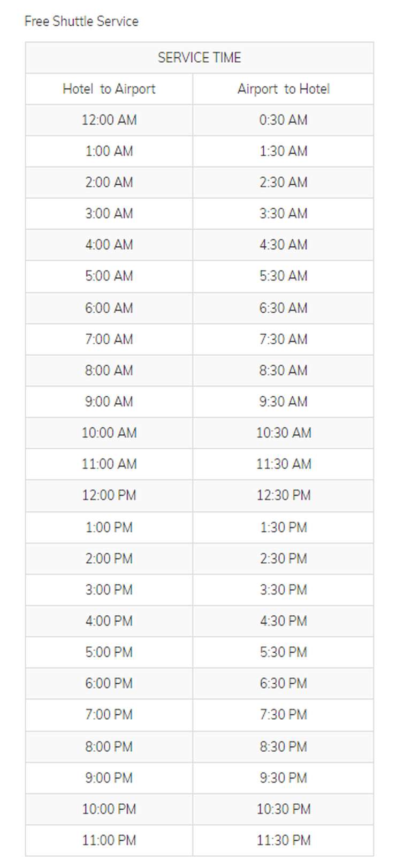
Task: Click the Hotel to Airport column header
Action: coord(109,89)
